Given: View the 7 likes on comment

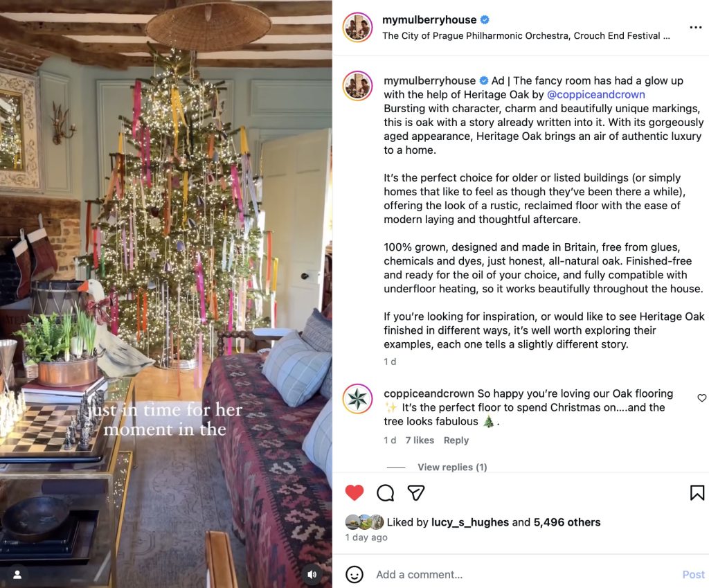Looking at the screenshot, I should click(419, 440).
